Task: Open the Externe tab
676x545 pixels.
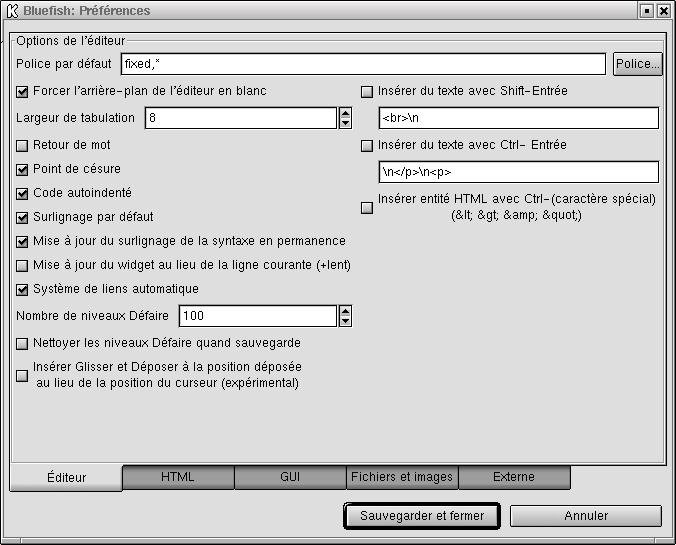Action: click(514, 478)
